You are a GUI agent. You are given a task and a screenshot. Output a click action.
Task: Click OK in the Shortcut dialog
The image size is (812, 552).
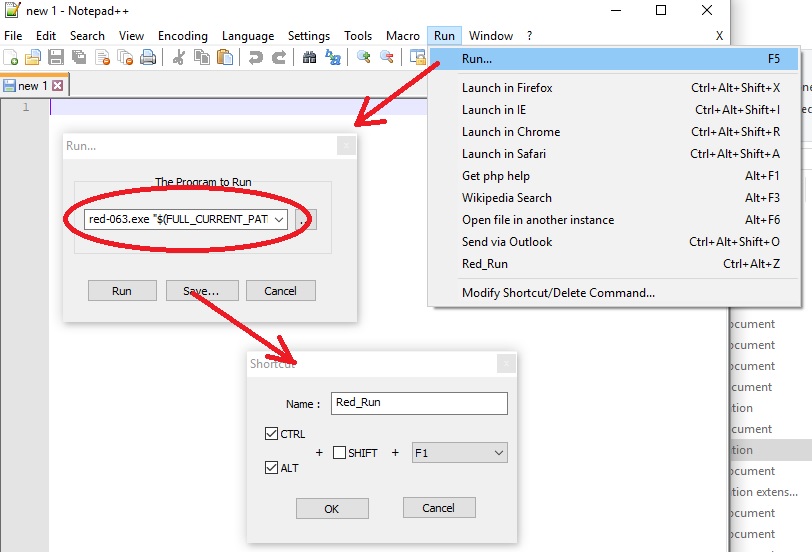(x=332, y=509)
